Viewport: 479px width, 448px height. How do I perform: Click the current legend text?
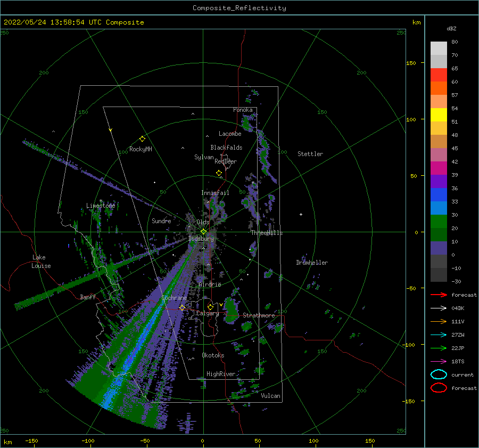pos(462,374)
